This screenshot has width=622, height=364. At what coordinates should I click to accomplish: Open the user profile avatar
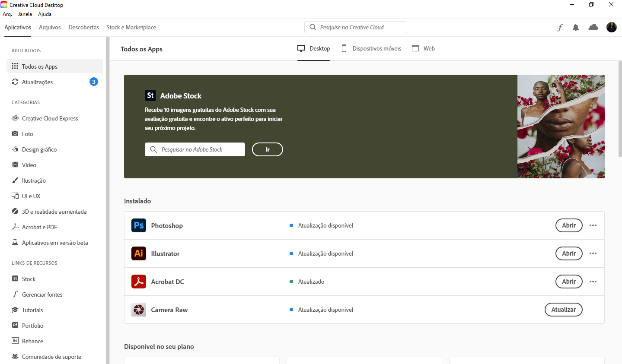(611, 27)
